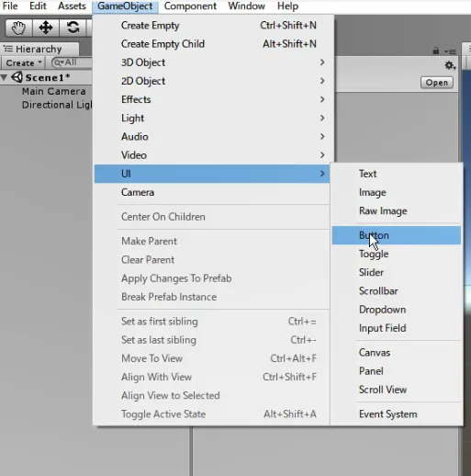Select the Hierarchy tab
Image resolution: width=471 pixels, height=476 pixels.
[39, 49]
